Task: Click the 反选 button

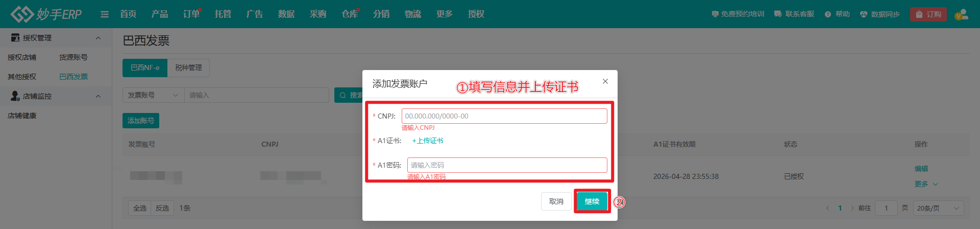Action: click(162, 208)
